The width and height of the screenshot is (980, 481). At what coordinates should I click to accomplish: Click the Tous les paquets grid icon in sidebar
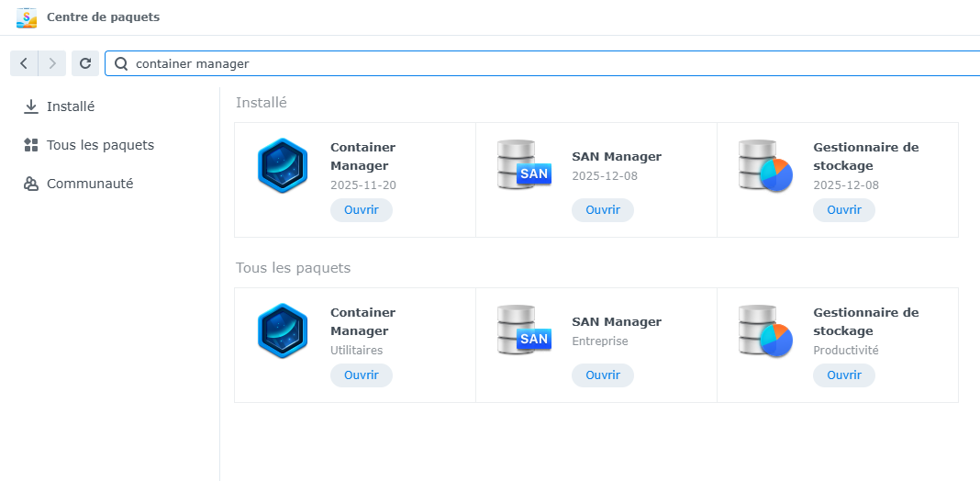[30, 145]
